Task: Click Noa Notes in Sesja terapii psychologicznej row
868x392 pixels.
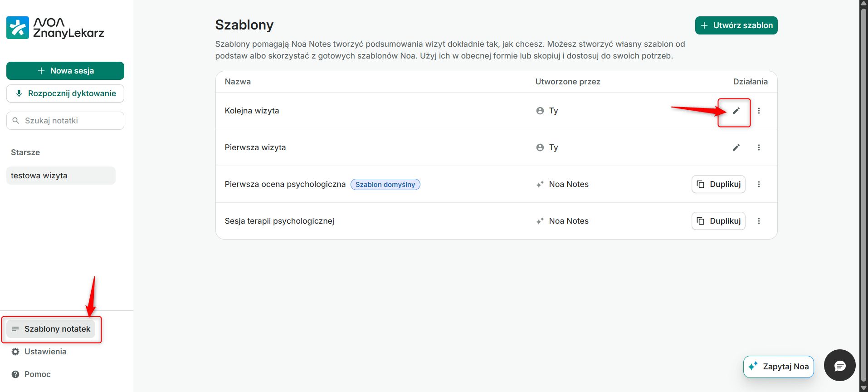Action: pos(569,221)
